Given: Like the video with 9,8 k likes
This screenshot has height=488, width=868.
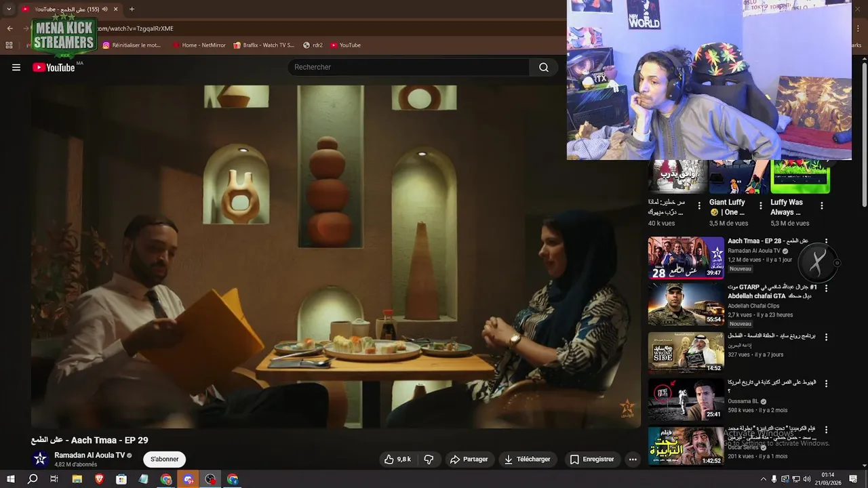Looking at the screenshot, I should coord(397,460).
